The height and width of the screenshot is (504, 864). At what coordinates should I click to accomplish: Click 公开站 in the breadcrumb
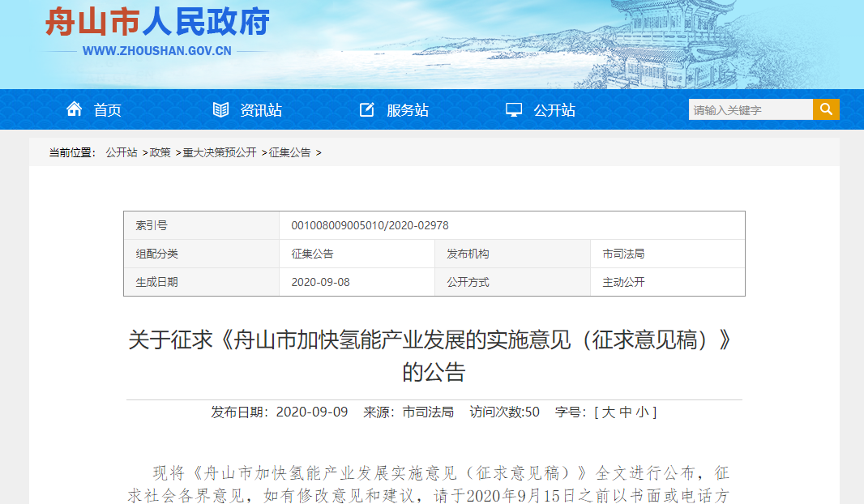tap(122, 152)
